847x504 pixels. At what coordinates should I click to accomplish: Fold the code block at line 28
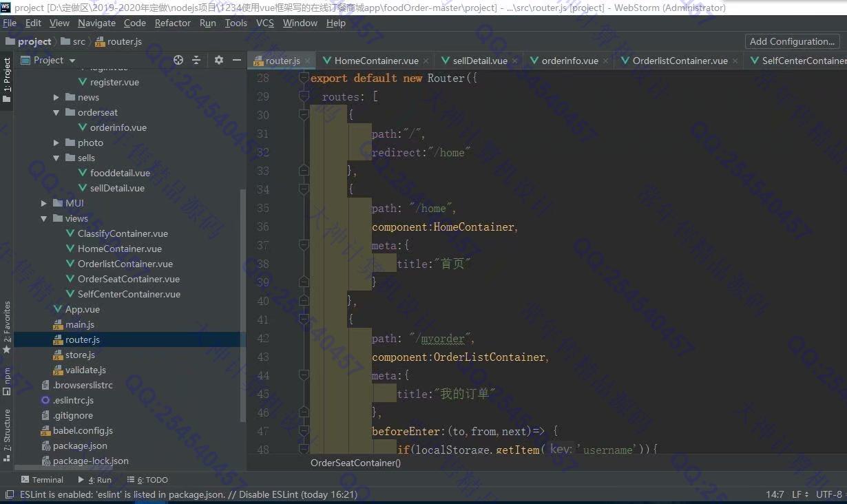pos(304,78)
